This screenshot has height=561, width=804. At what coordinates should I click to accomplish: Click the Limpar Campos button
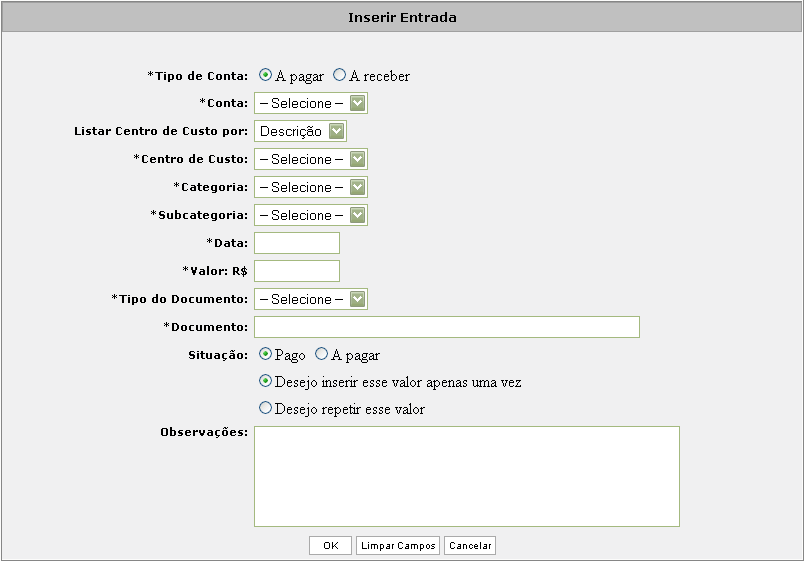tap(398, 546)
